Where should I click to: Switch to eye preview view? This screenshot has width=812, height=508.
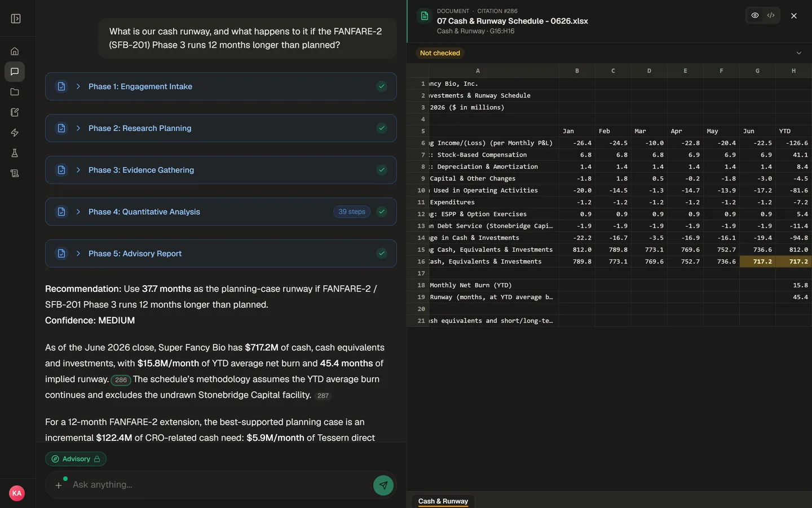(x=755, y=15)
